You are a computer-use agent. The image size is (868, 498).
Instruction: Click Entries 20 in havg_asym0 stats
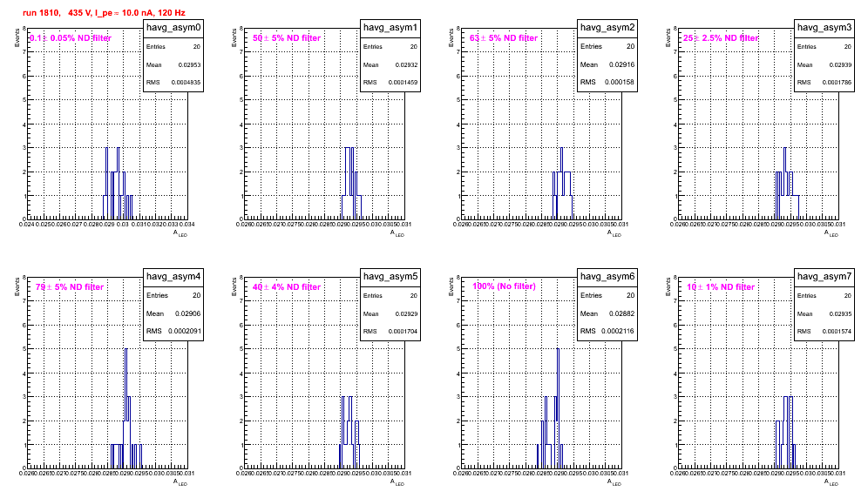[173, 47]
